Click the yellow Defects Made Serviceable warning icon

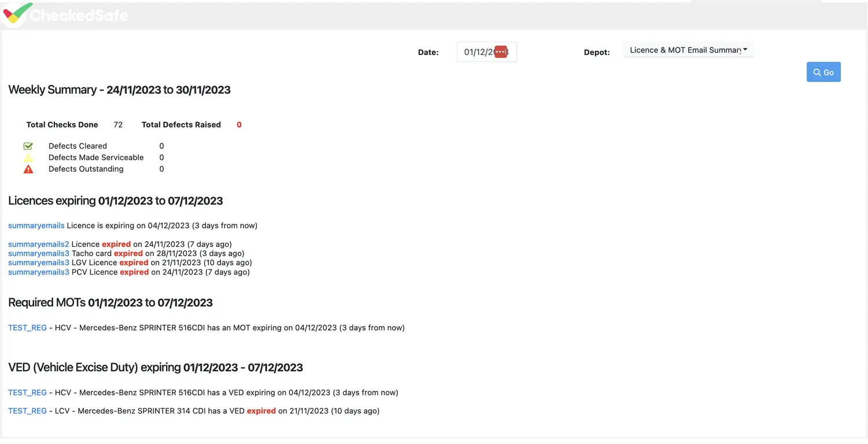(x=28, y=158)
